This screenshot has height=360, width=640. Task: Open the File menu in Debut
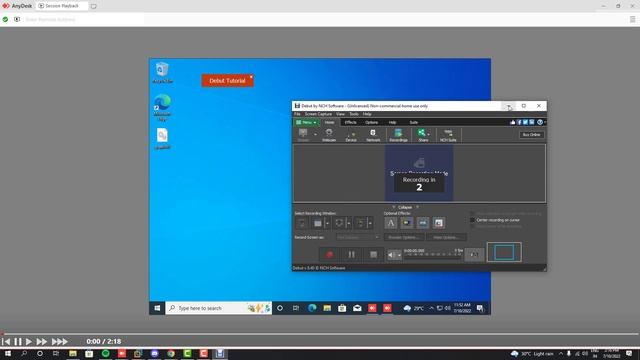tap(297, 114)
